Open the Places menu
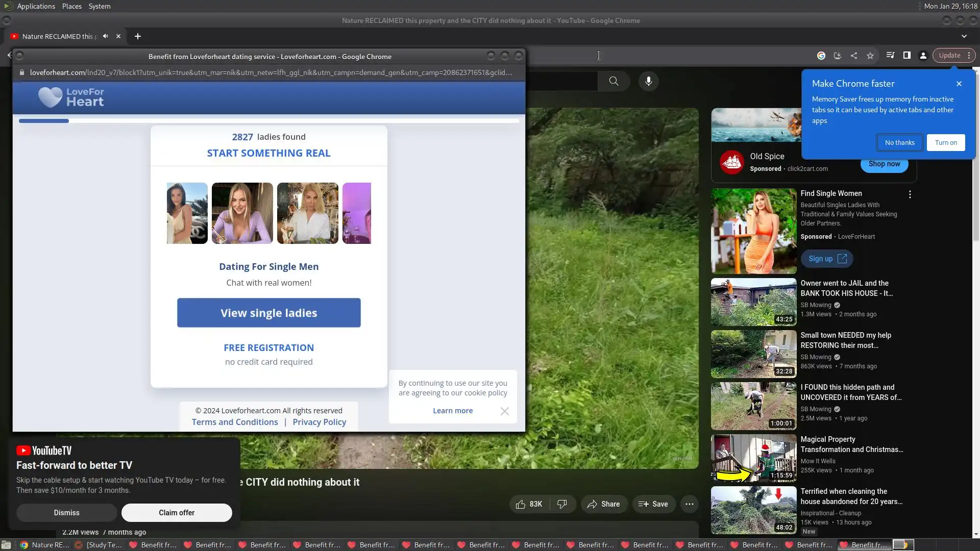 (71, 6)
